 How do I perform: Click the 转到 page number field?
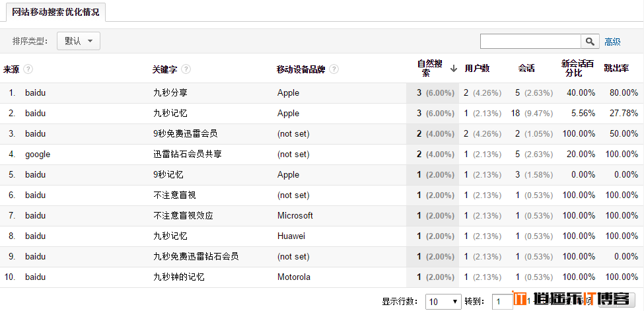(x=502, y=301)
